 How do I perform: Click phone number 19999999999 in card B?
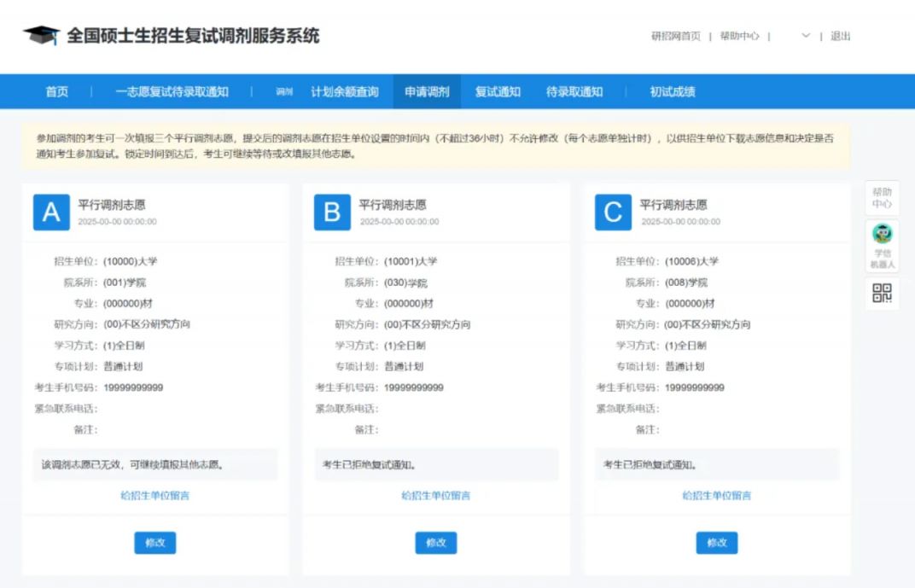click(x=414, y=387)
